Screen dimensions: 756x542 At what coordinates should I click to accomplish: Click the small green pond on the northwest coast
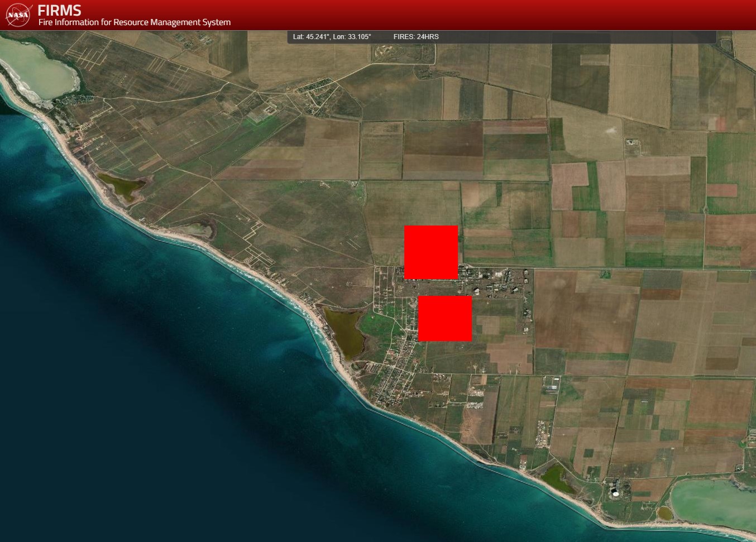click(x=123, y=186)
